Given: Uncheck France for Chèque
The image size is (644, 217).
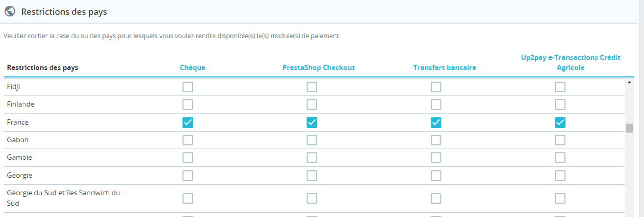Looking at the screenshot, I should (188, 123).
